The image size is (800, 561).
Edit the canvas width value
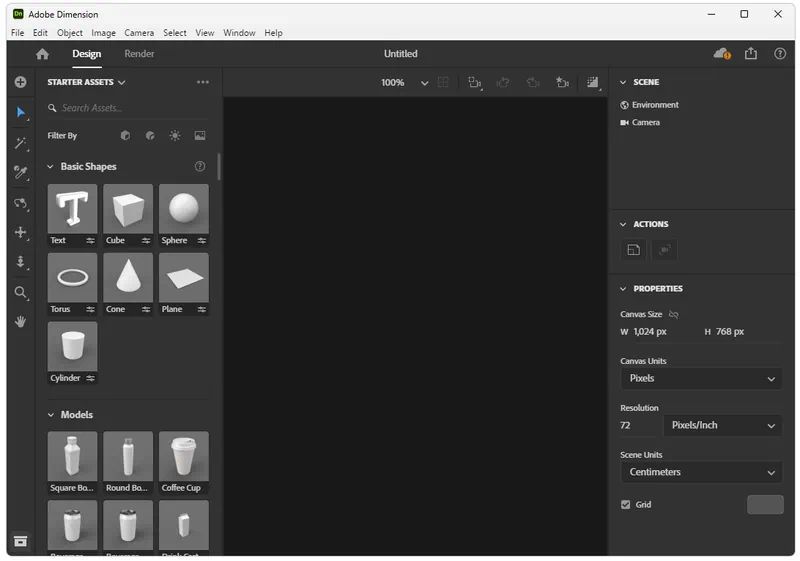(x=650, y=332)
